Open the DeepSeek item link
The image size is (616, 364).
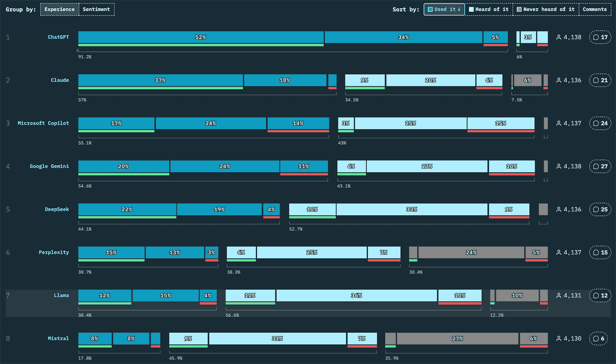[x=57, y=209]
